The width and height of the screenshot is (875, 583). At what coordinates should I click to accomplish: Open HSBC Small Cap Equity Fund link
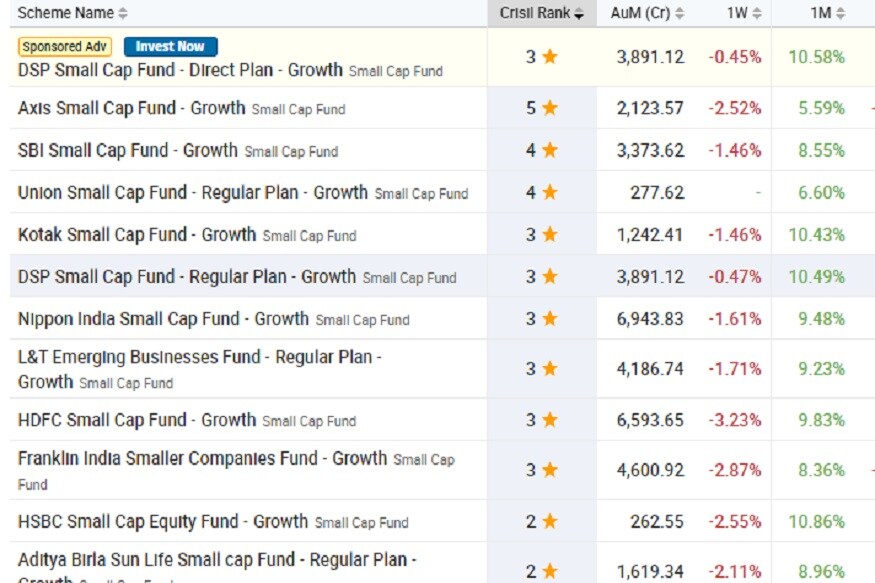click(x=163, y=521)
